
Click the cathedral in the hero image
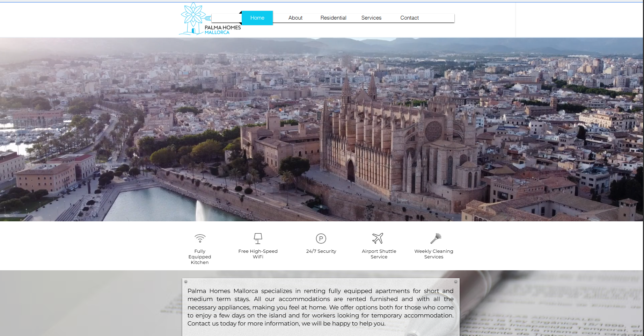(x=395, y=147)
